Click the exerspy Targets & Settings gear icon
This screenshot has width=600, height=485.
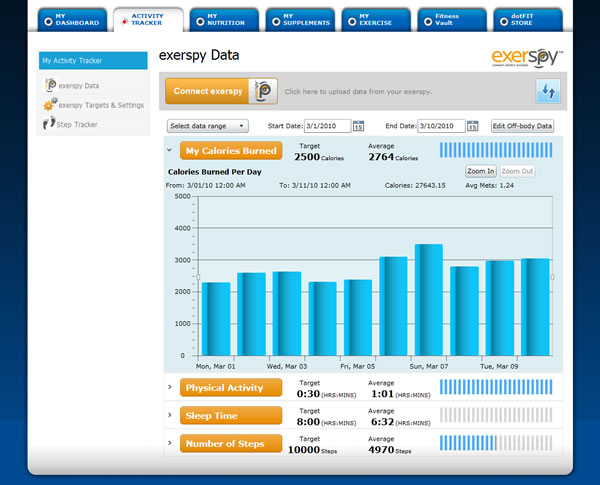[x=49, y=105]
